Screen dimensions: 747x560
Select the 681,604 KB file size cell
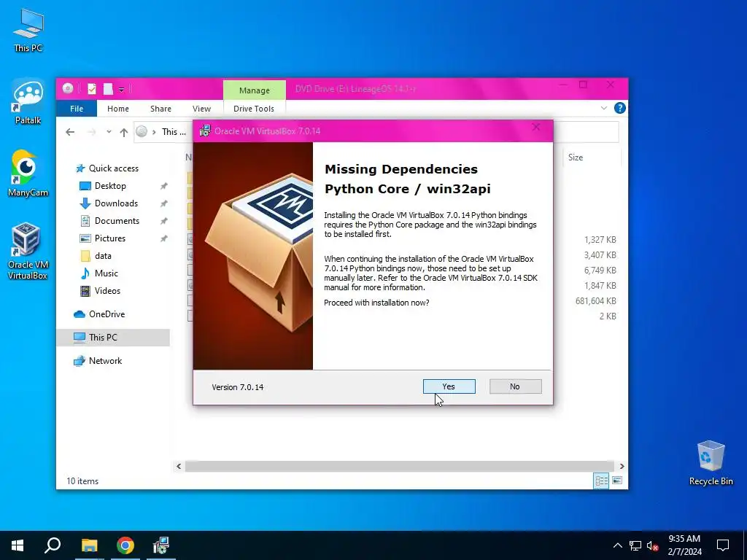pyautogui.click(x=595, y=301)
